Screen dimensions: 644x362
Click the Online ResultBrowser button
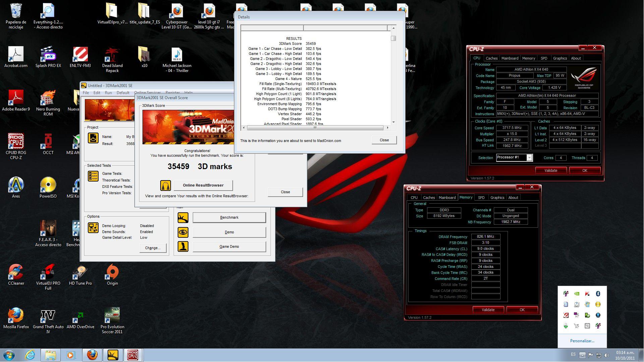point(203,185)
